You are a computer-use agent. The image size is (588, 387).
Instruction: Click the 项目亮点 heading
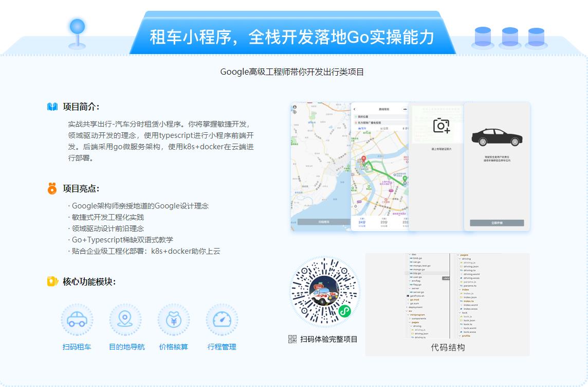point(81,188)
